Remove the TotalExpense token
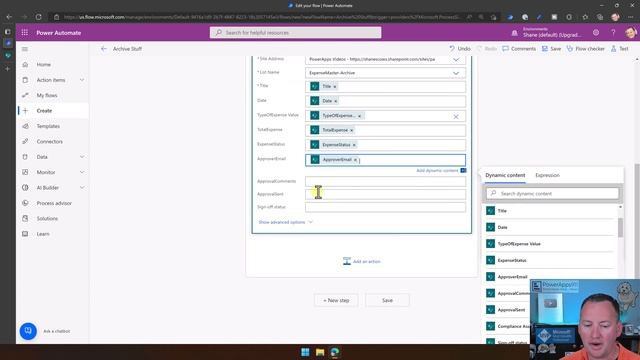 coord(352,130)
